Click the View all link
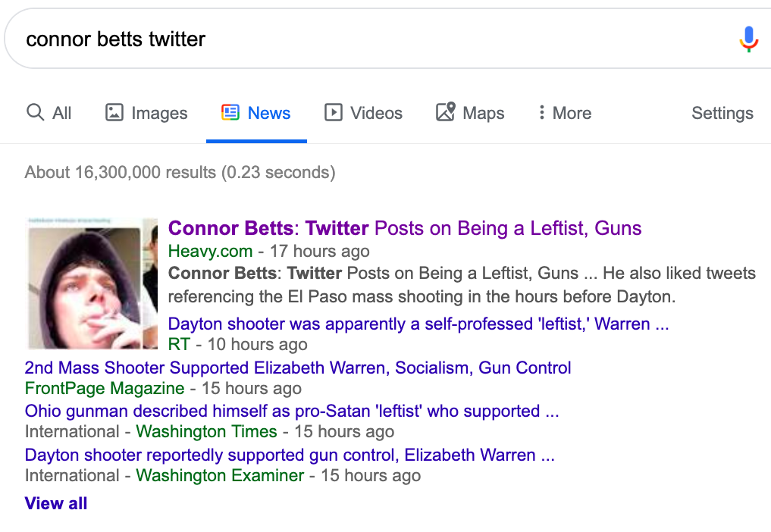This screenshot has width=771, height=532. click(56, 503)
